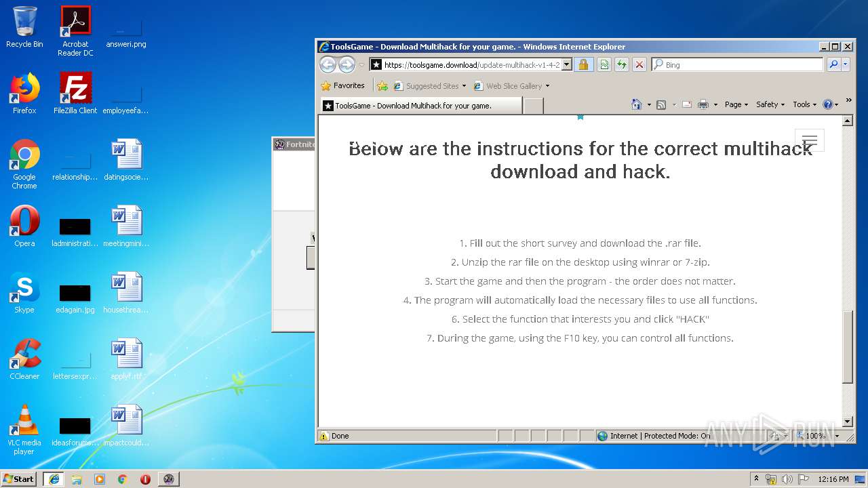Viewport: 868px width, 488px height.
Task: Click the Help question mark icon
Action: [827, 104]
